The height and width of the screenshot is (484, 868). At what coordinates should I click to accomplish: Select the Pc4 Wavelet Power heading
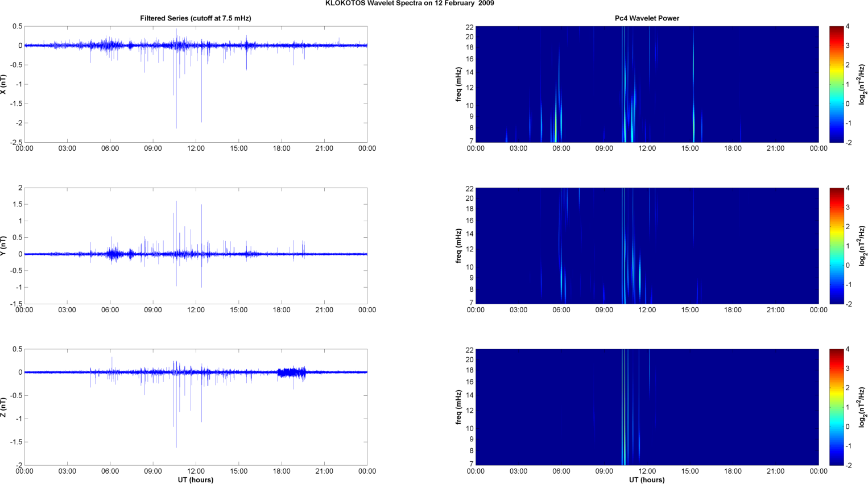pyautogui.click(x=647, y=18)
